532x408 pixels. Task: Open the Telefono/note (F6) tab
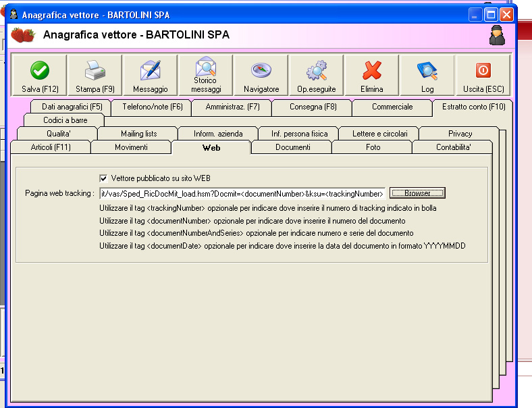(x=153, y=107)
